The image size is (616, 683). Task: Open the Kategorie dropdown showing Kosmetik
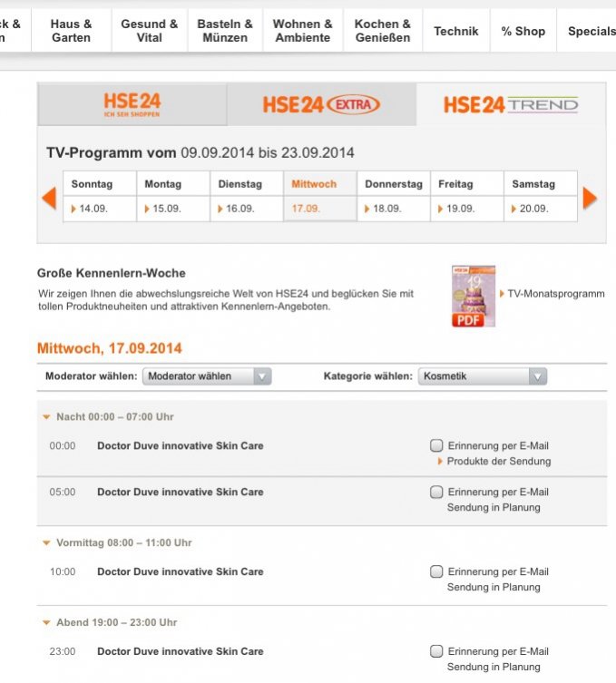pos(483,376)
